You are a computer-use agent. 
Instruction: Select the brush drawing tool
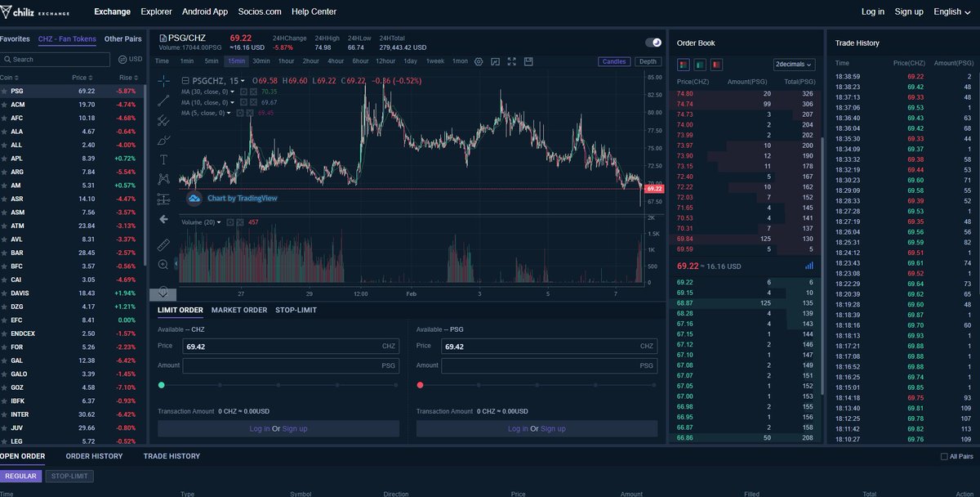pyautogui.click(x=163, y=140)
